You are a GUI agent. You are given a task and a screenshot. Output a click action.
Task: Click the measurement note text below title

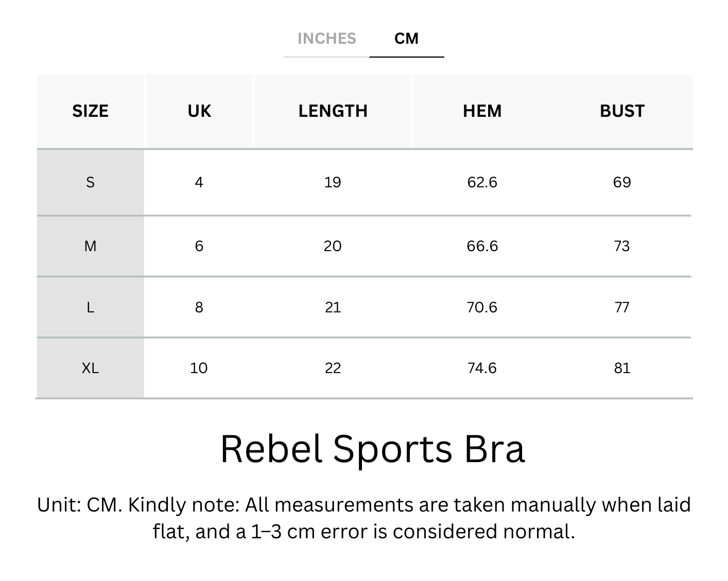pos(364,518)
